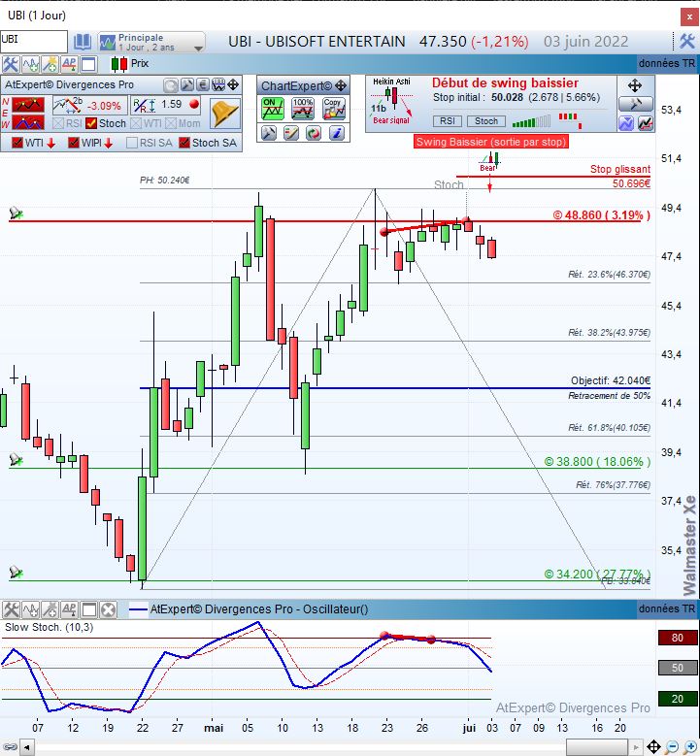Click the 20 oversold level swatch

(678, 699)
